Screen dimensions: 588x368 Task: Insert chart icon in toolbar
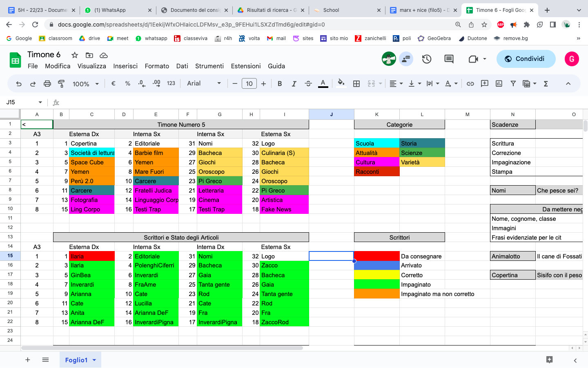point(499,83)
